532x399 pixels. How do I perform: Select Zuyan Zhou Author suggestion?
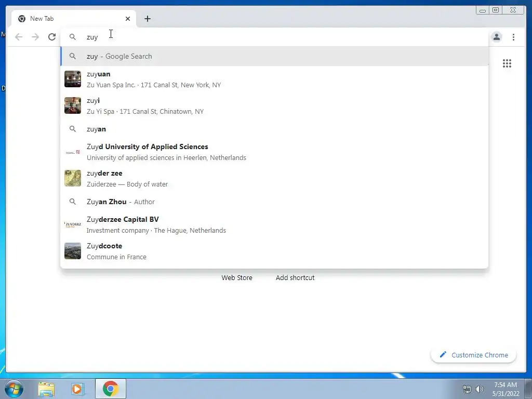(x=274, y=202)
